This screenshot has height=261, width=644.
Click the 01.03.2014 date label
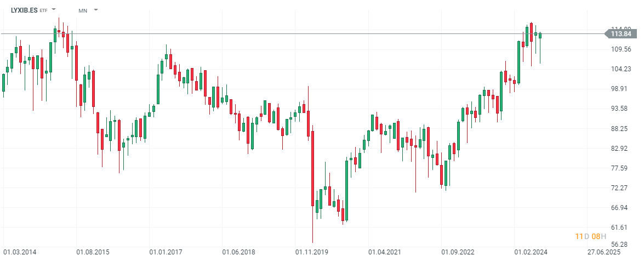pos(21,252)
